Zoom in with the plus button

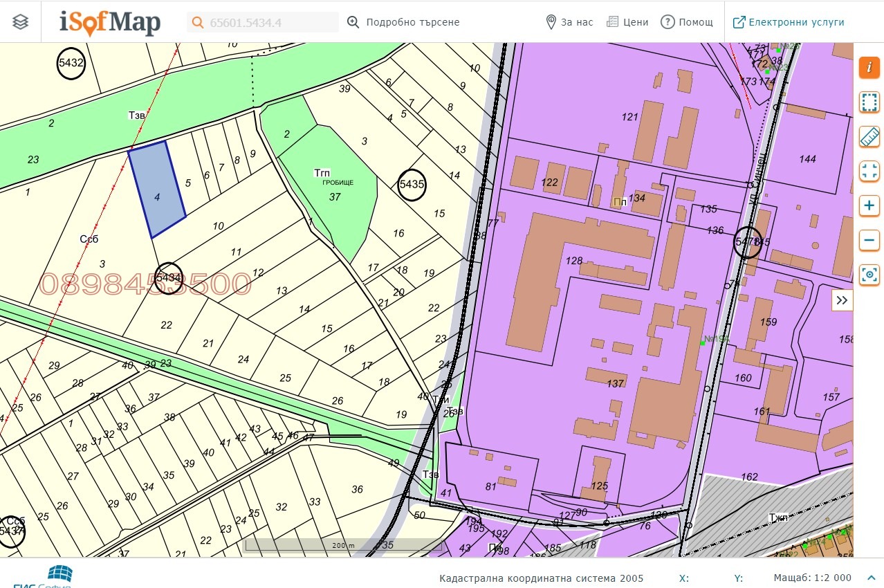869,205
